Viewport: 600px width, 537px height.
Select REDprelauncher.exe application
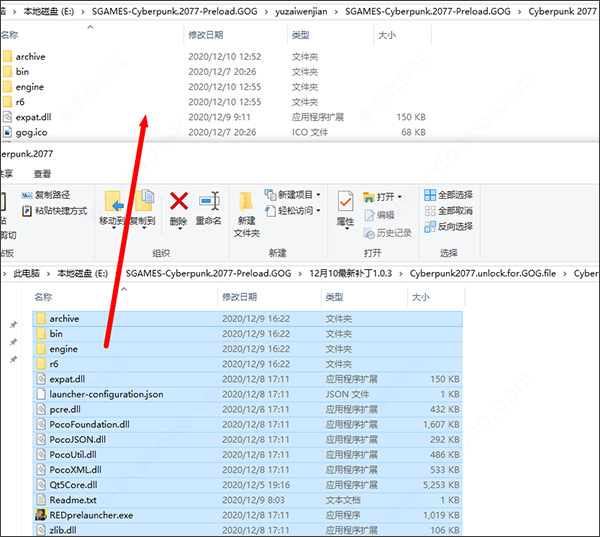[247, 515]
